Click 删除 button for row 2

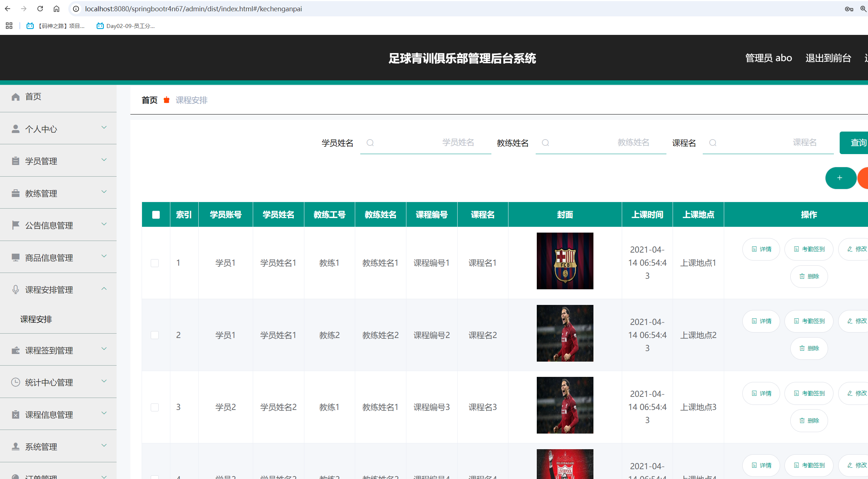coord(809,349)
